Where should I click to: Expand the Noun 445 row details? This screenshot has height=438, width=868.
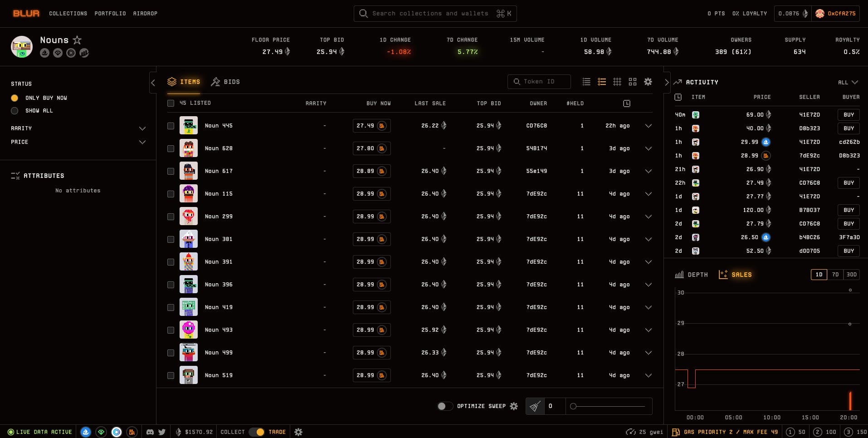(649, 126)
